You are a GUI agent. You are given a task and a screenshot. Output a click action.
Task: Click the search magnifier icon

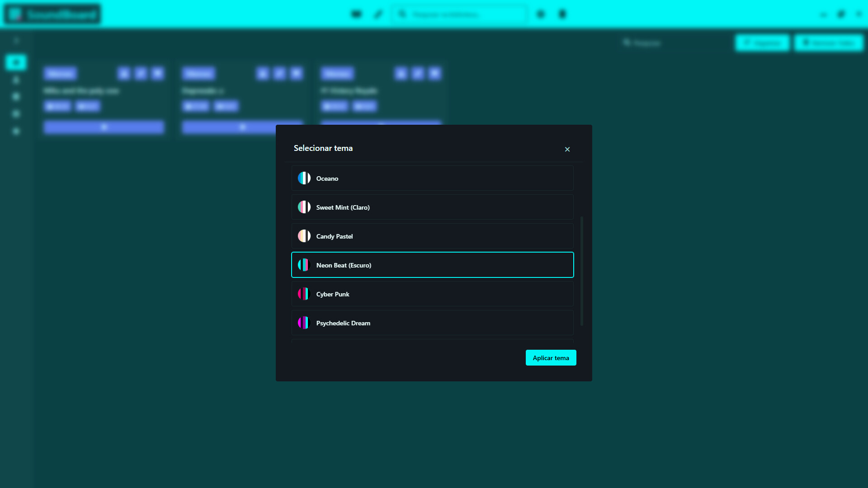402,14
